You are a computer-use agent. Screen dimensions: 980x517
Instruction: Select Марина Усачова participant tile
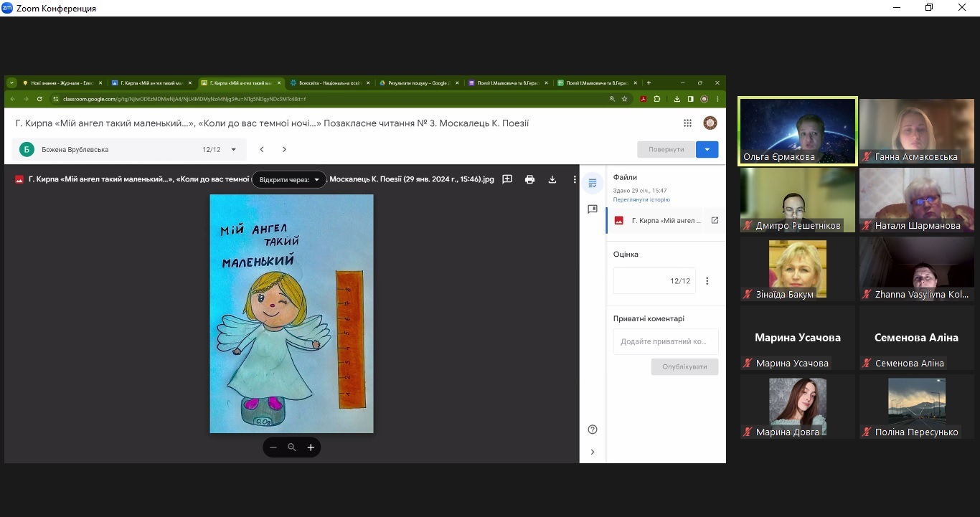(x=798, y=338)
